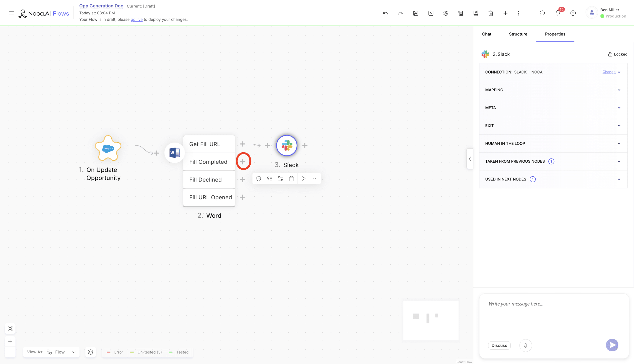Click checklist icon in Slack node toolbar
This screenshot has height=364, width=634.
pyautogui.click(x=269, y=179)
